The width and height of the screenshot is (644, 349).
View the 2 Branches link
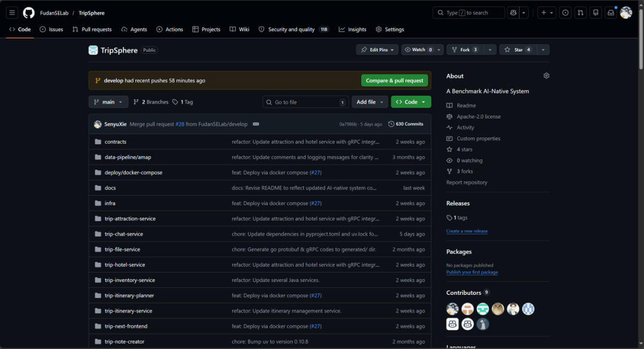click(151, 102)
